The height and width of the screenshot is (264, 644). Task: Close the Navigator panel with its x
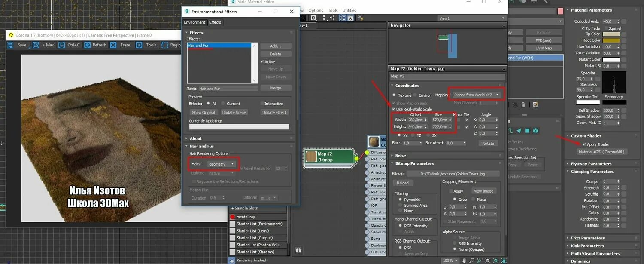coord(504,25)
